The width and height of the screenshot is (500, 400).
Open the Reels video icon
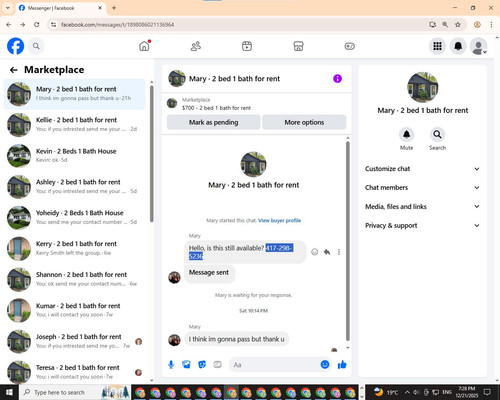247,46
